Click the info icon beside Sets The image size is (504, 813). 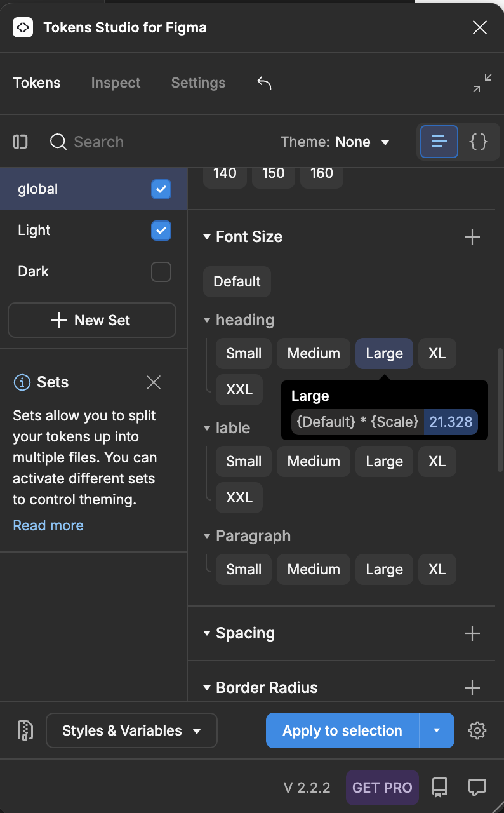[x=22, y=382]
